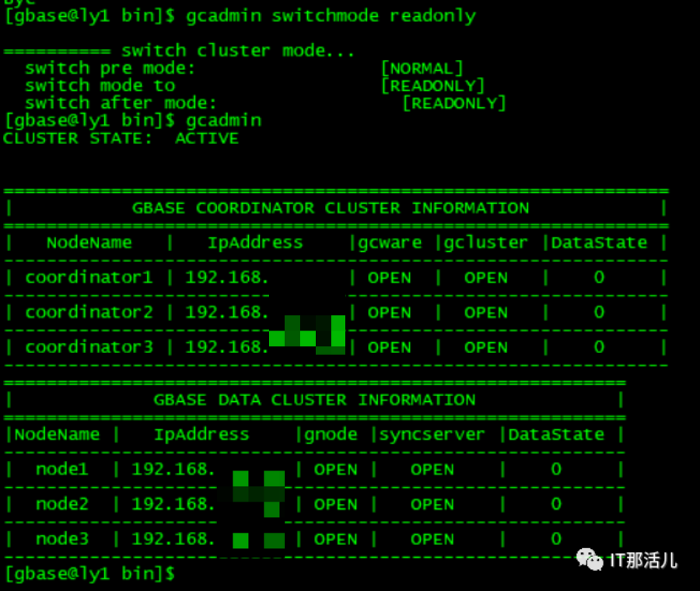Image resolution: width=700 pixels, height=591 pixels.
Task: Click the DataState 0 value for coordinator1
Action: coord(599,278)
